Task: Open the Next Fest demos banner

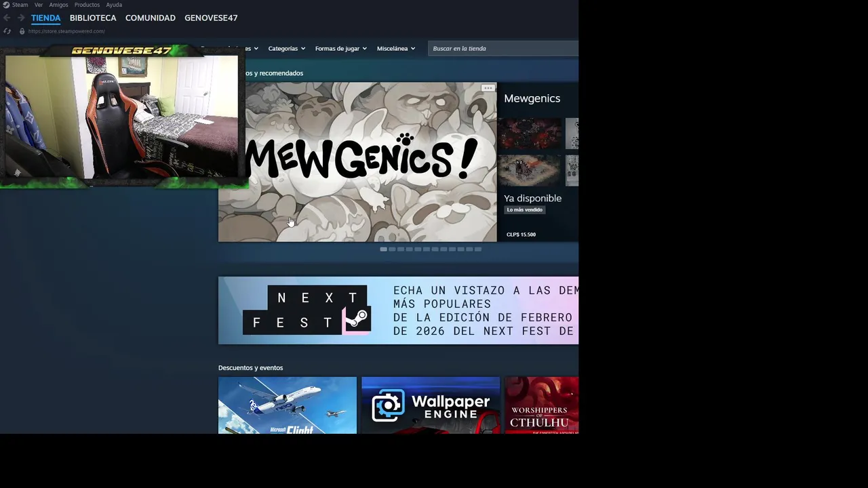Action: click(398, 310)
